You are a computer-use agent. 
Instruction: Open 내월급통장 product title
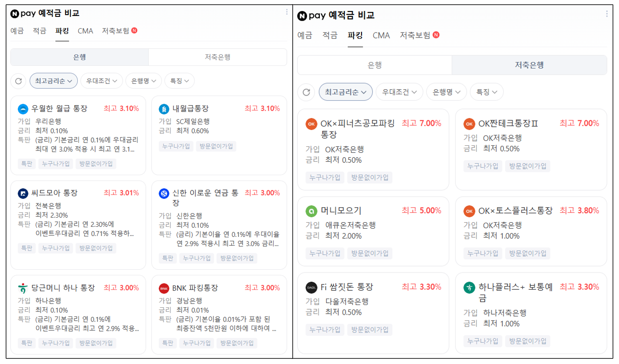coord(190,109)
